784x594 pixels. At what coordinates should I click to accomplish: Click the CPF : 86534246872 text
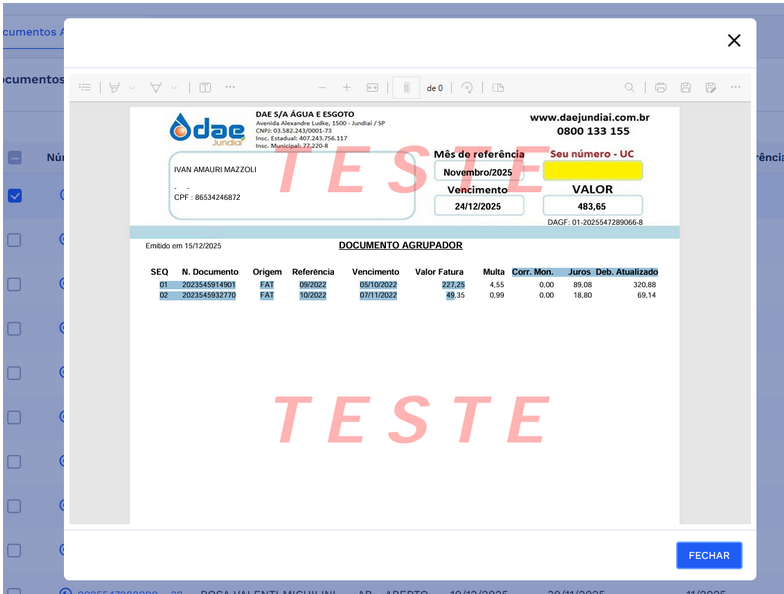pyautogui.click(x=207, y=198)
